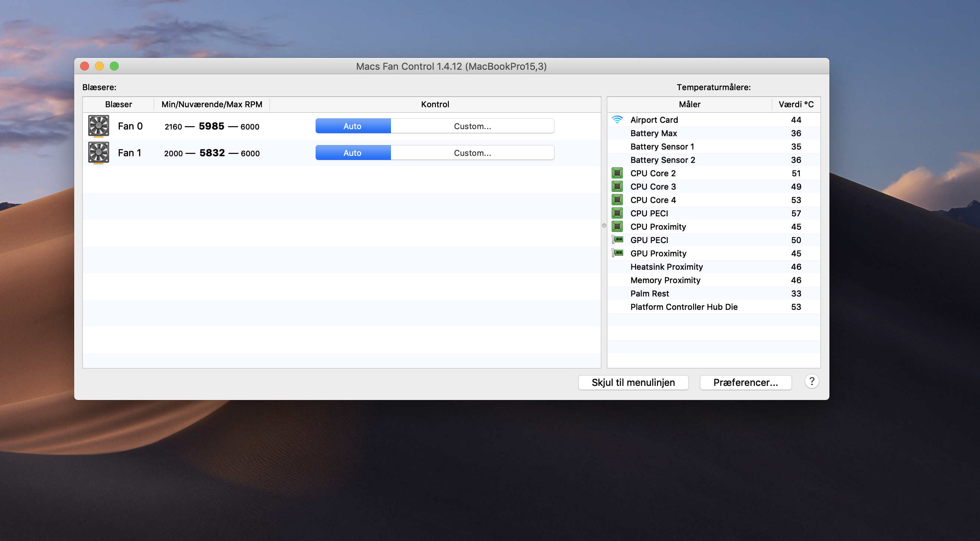Select the Airport Card sensor row
Viewport: 980px width, 541px height.
point(714,120)
